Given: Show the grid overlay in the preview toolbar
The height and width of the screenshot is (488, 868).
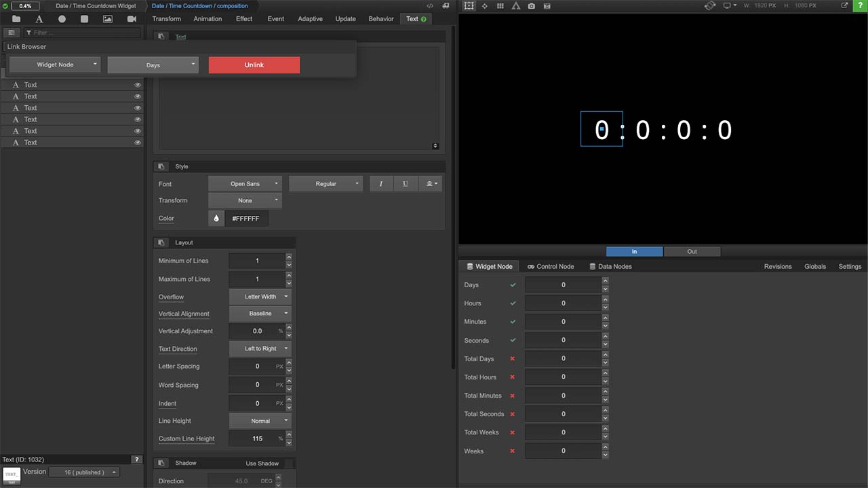Looking at the screenshot, I should [x=500, y=5].
